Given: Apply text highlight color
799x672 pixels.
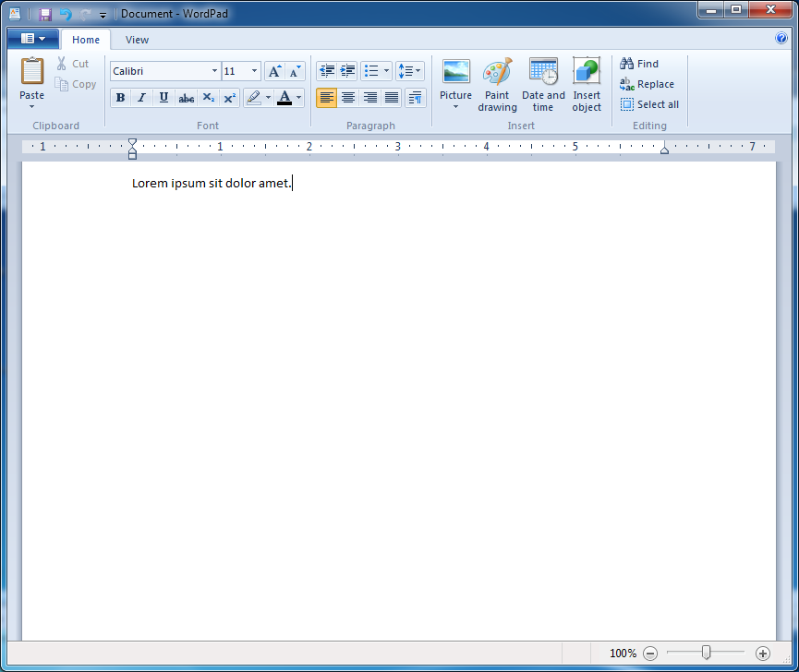Looking at the screenshot, I should click(x=254, y=98).
